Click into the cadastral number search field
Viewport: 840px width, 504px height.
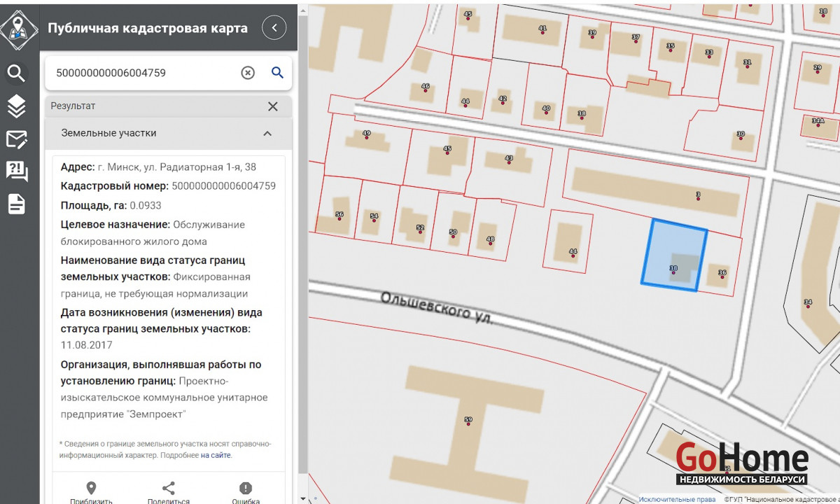coord(143,73)
